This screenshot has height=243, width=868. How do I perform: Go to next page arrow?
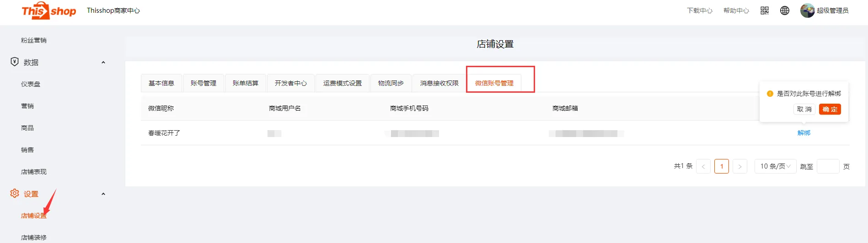pyautogui.click(x=740, y=166)
